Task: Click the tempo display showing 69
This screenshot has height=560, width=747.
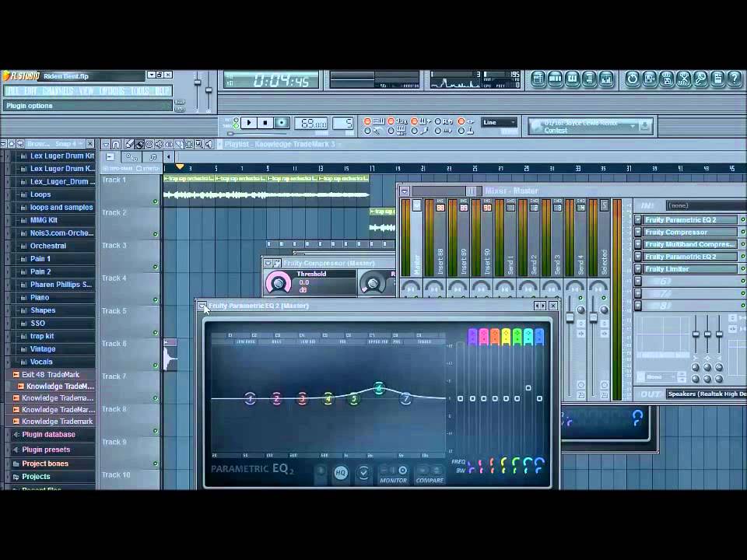Action: 310,124
